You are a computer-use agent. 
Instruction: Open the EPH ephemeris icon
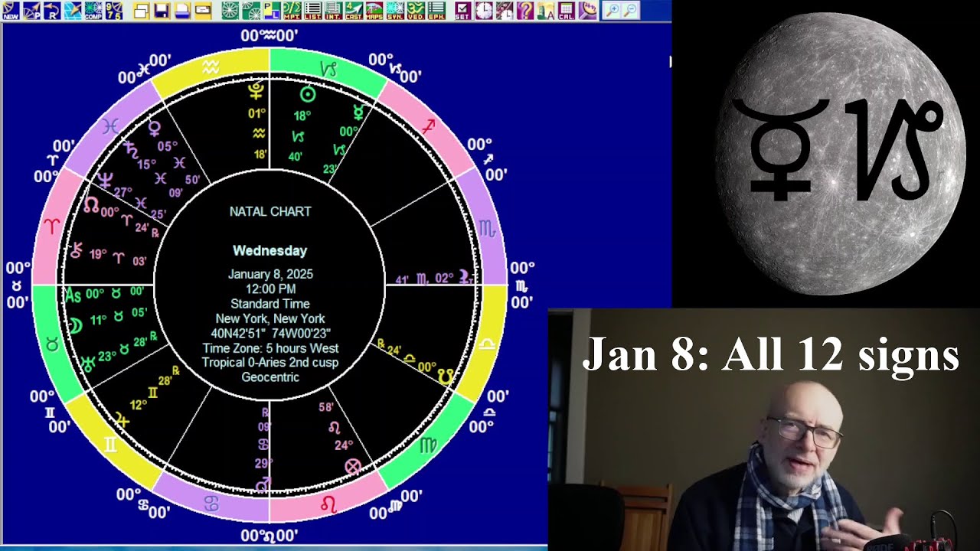[436, 11]
